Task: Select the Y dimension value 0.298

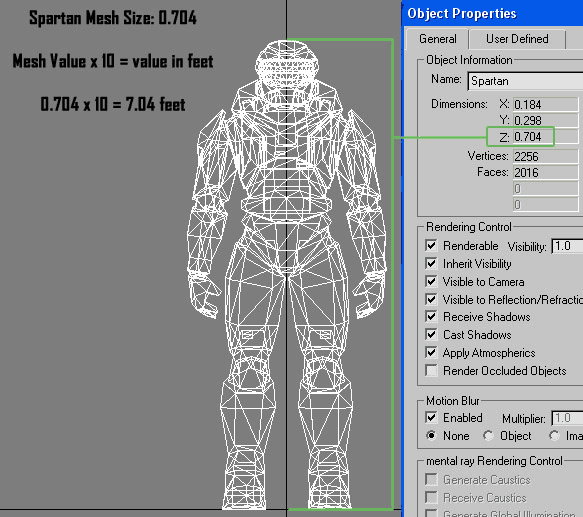Action: (545, 121)
